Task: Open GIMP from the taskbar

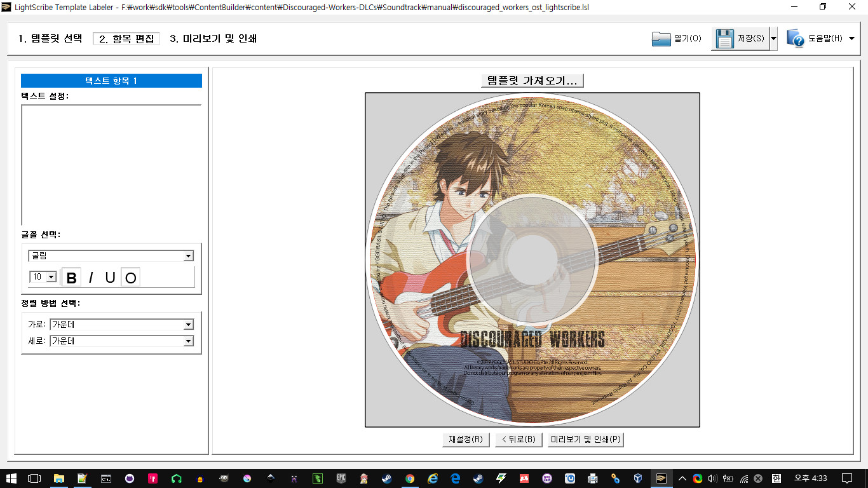Action: 224,478
